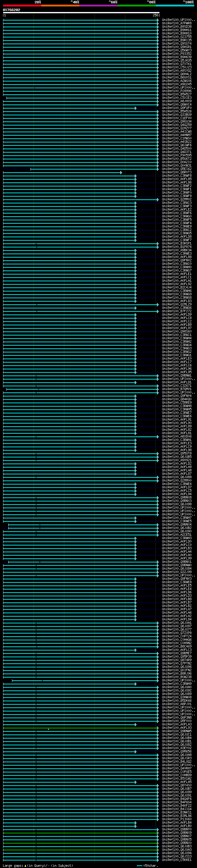
Task: Select the UniRef100_C1MWS0 label
Action: pyautogui.click(x=176, y=138)
